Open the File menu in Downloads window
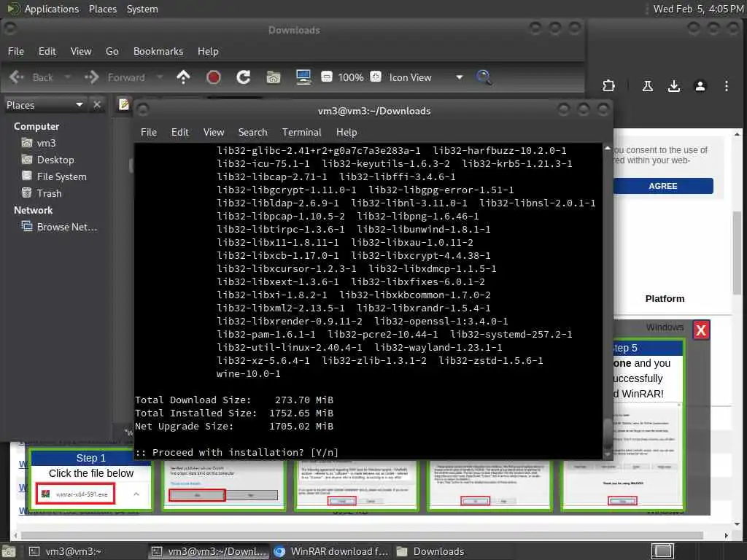This screenshot has height=560, width=747. pos(16,51)
